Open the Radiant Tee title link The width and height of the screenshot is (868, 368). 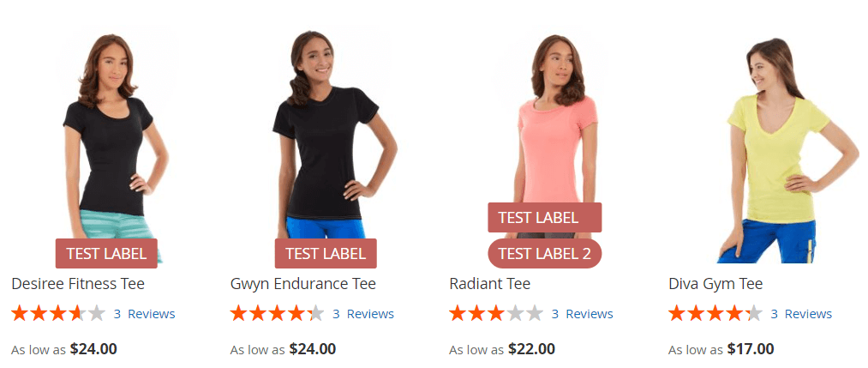(490, 284)
